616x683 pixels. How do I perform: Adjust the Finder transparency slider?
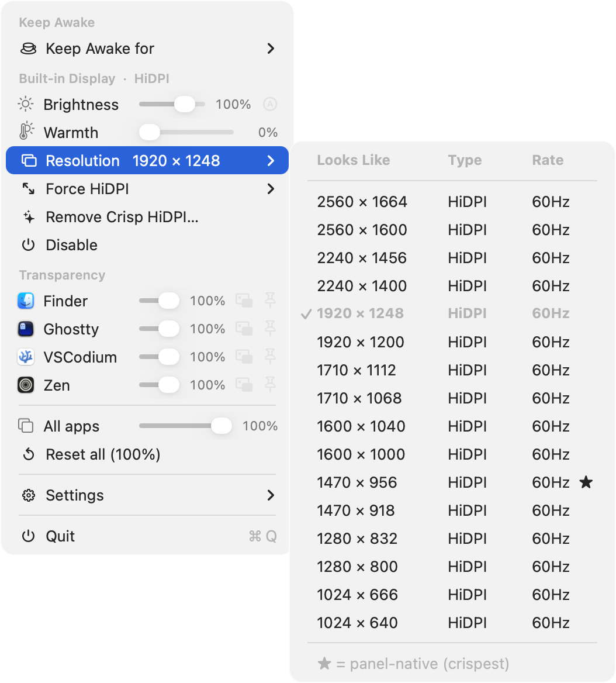[x=160, y=301]
